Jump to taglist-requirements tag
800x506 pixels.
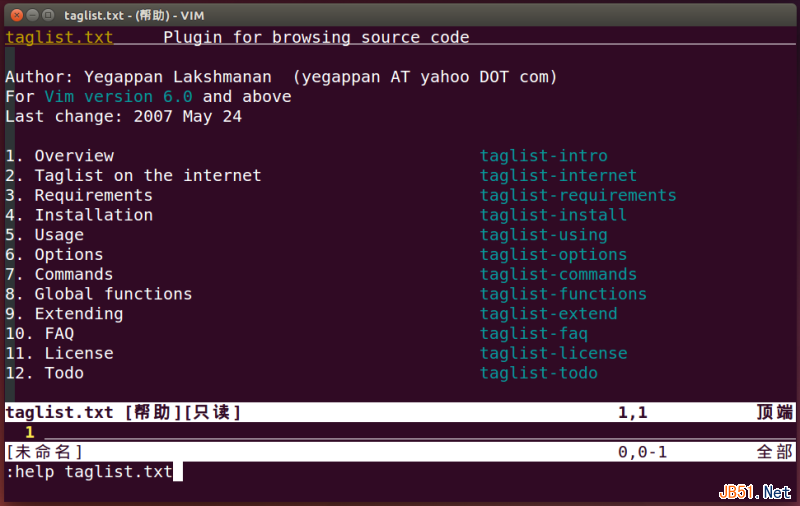click(577, 196)
